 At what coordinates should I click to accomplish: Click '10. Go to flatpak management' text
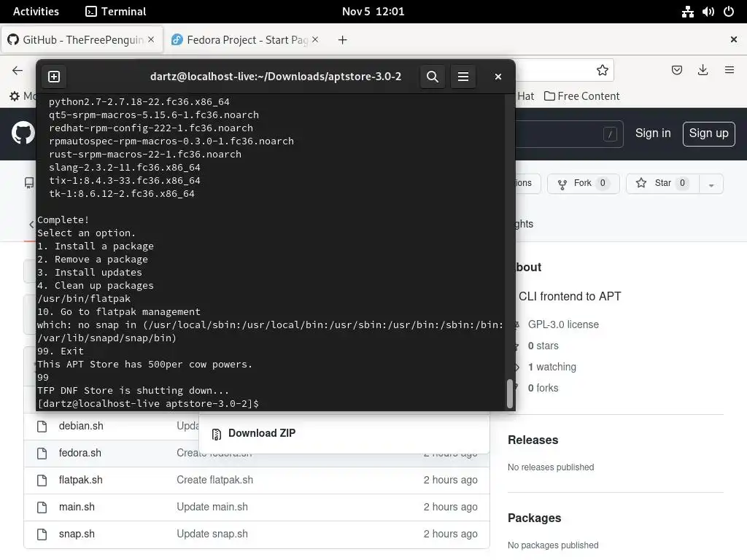pos(119,312)
